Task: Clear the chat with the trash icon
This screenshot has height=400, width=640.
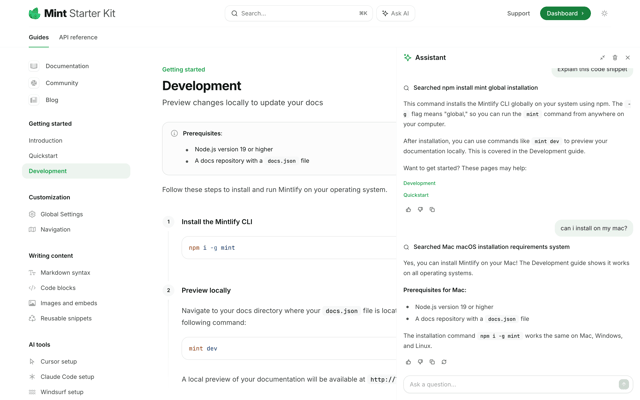Action: [x=615, y=58]
